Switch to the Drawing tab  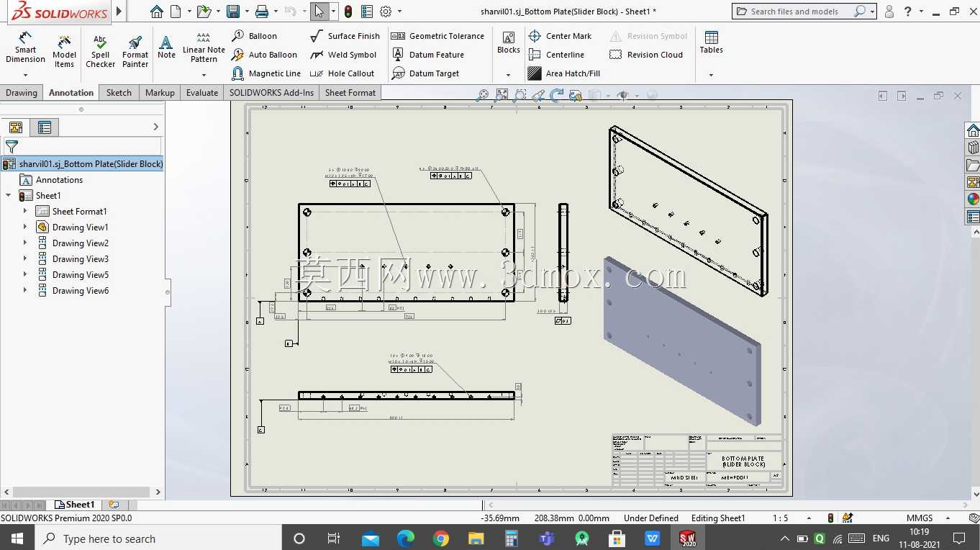pyautogui.click(x=22, y=93)
